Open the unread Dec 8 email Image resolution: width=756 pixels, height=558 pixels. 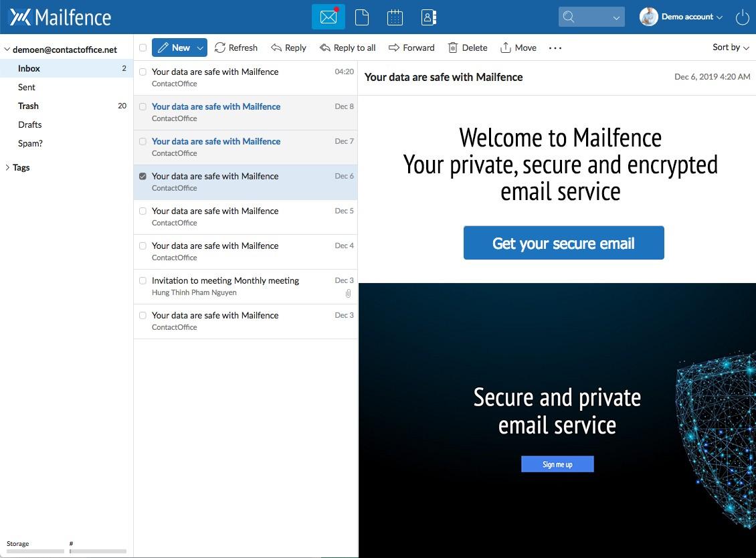pyautogui.click(x=246, y=112)
